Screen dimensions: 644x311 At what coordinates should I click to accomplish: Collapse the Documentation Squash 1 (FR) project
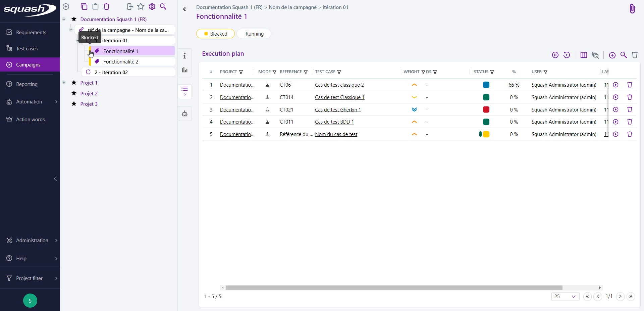[64, 19]
